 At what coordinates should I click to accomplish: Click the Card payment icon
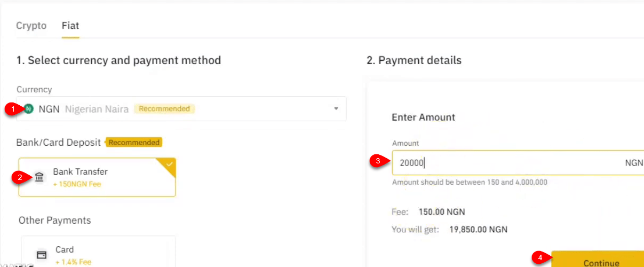coord(41,255)
